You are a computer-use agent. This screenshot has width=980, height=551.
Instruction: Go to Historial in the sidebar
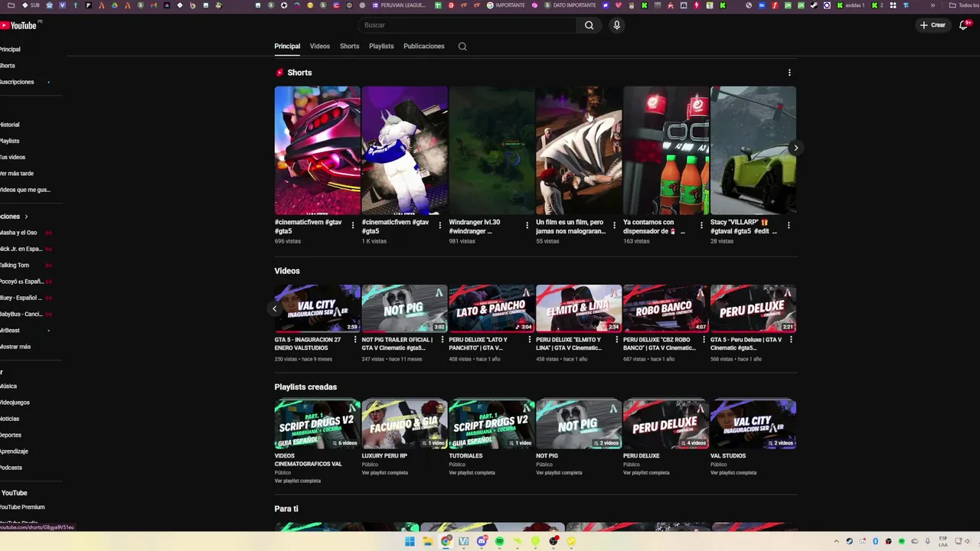point(10,125)
